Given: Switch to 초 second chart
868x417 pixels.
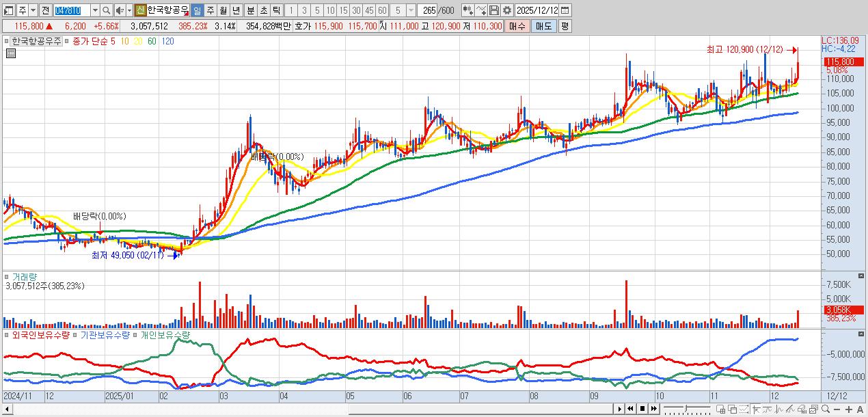Looking at the screenshot, I should (x=264, y=10).
